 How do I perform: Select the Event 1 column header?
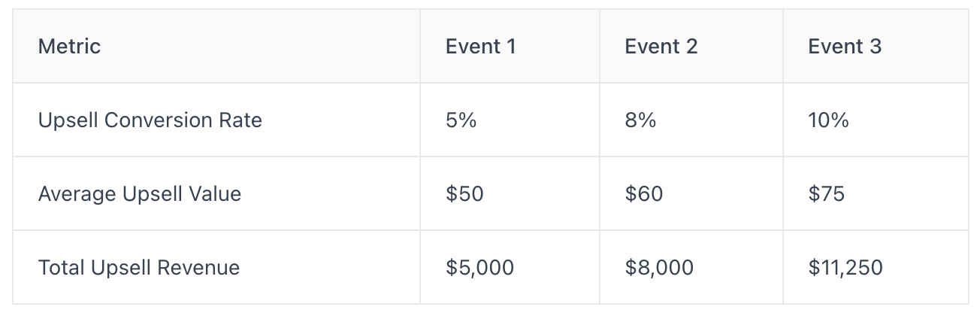[x=481, y=47]
